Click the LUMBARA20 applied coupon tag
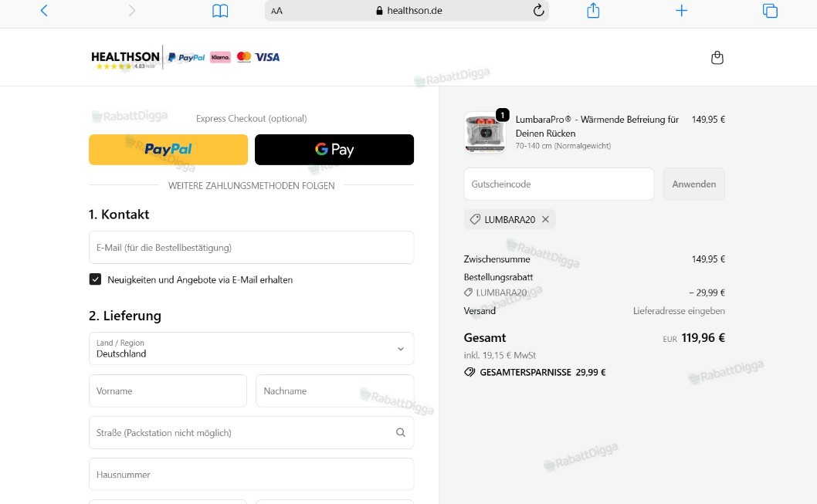The height and width of the screenshot is (504, 817). (510, 219)
